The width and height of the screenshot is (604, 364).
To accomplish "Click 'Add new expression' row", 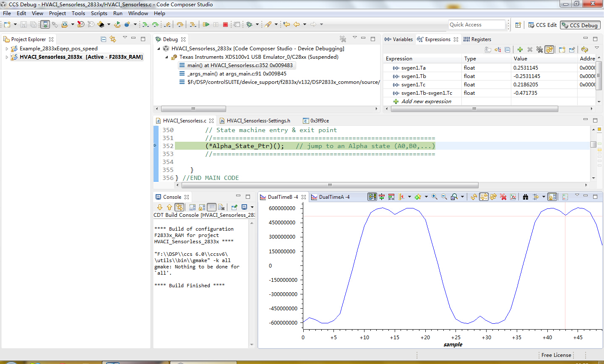I will [426, 101].
